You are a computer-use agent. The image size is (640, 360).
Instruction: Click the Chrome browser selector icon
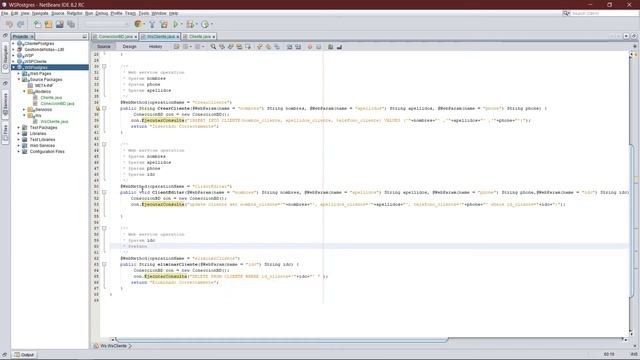(138, 24)
